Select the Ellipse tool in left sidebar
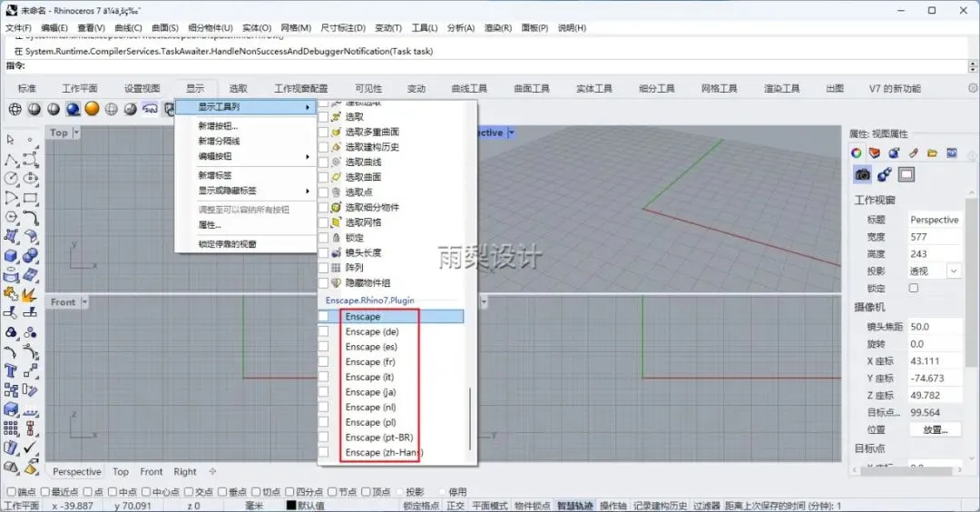980x512 pixels. 31,179
